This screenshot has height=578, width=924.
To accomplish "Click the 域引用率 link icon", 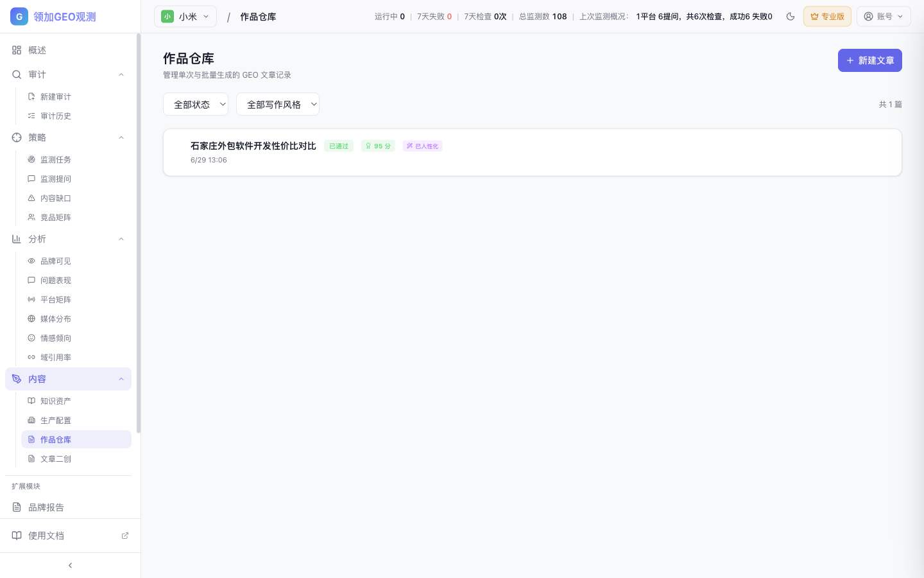I will pos(31,357).
